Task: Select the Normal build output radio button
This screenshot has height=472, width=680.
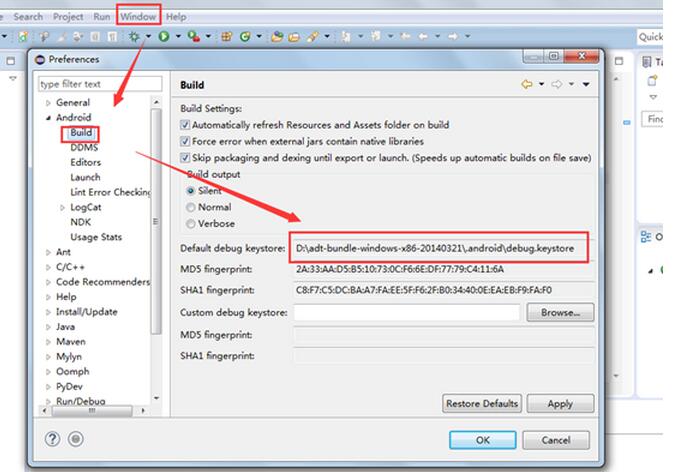Action: [x=190, y=207]
